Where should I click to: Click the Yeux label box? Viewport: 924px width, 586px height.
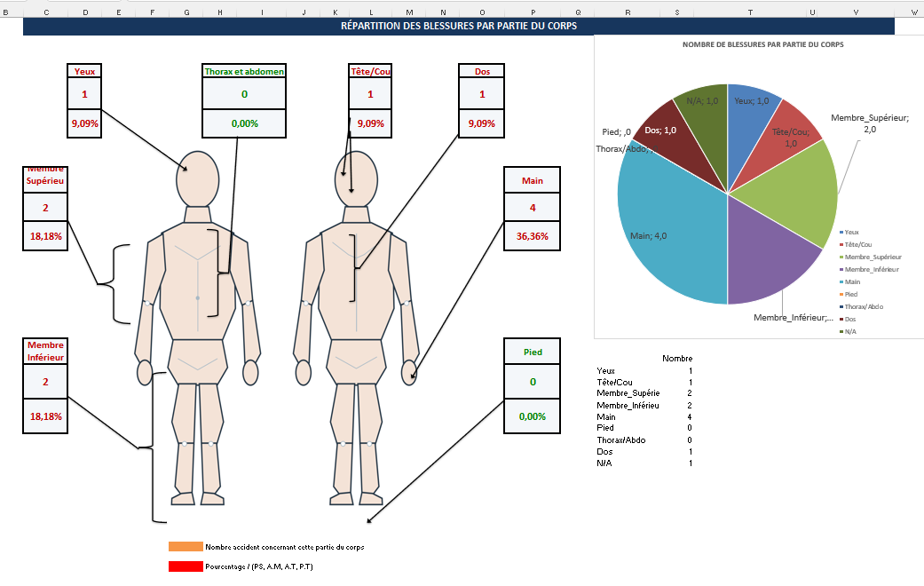[x=84, y=71]
